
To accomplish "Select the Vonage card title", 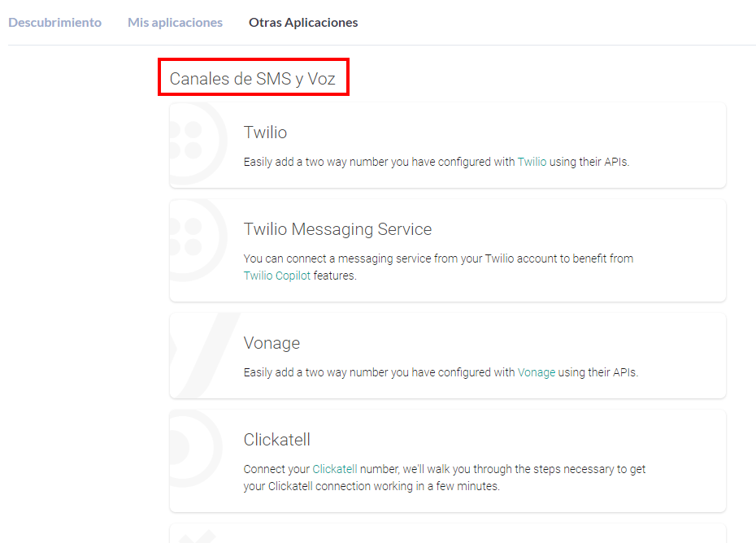I will 272,343.
